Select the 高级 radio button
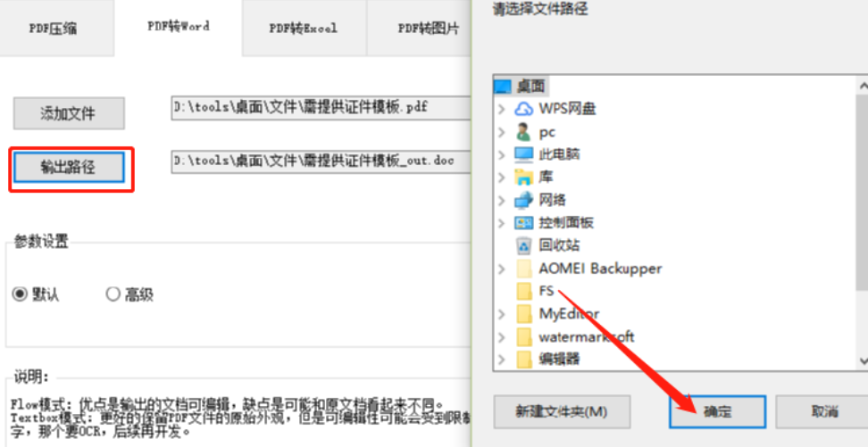The height and width of the screenshot is (447, 868). tap(113, 294)
